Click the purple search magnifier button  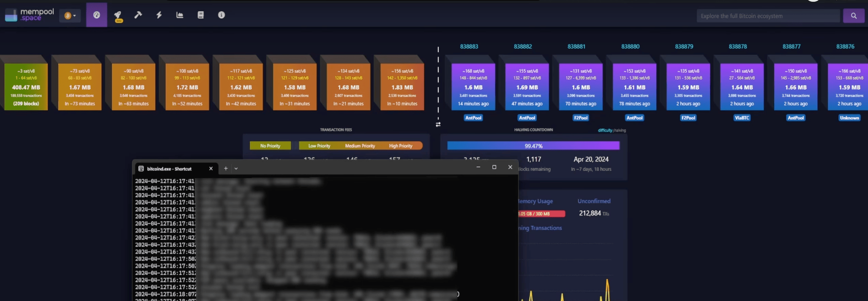853,16
